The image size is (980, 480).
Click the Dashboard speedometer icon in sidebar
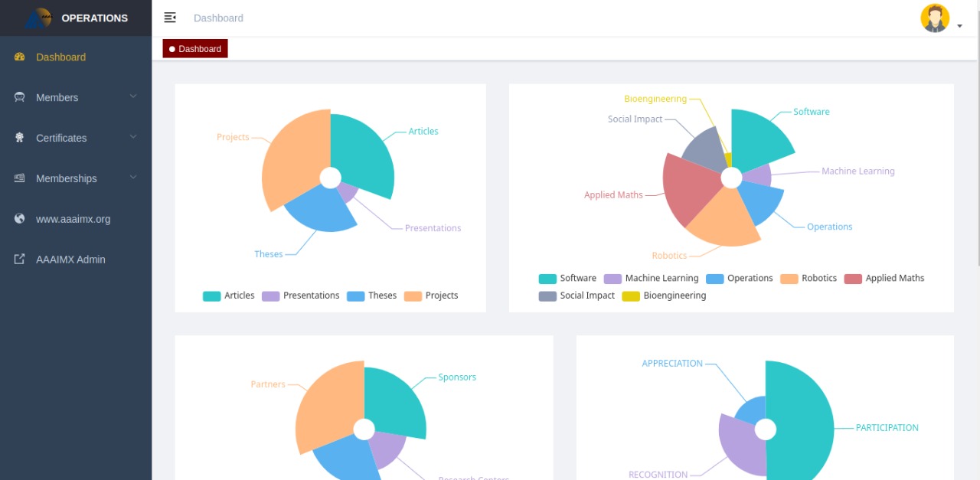click(20, 57)
